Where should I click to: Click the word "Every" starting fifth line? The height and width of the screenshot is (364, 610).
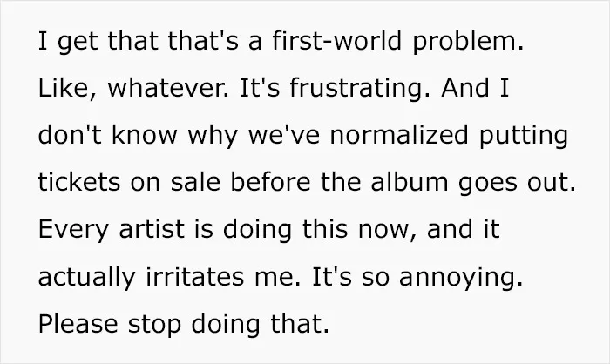(73, 231)
